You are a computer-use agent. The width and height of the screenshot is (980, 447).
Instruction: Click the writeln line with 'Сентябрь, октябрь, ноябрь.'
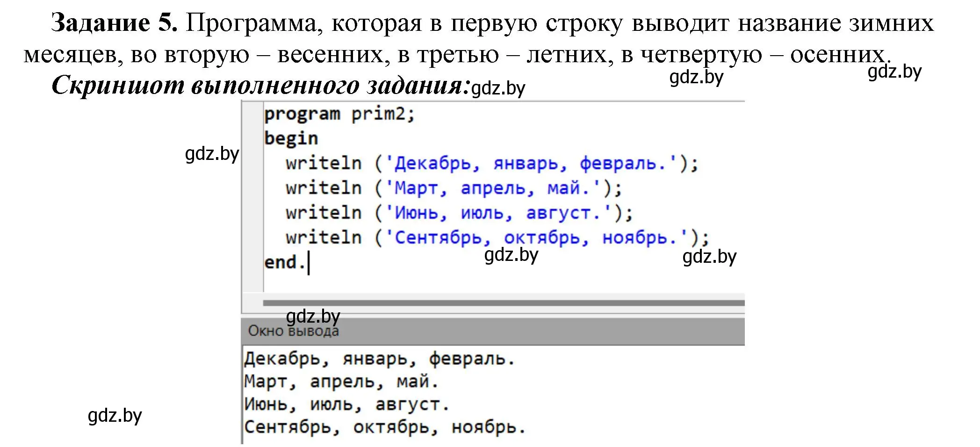pyautogui.click(x=497, y=238)
